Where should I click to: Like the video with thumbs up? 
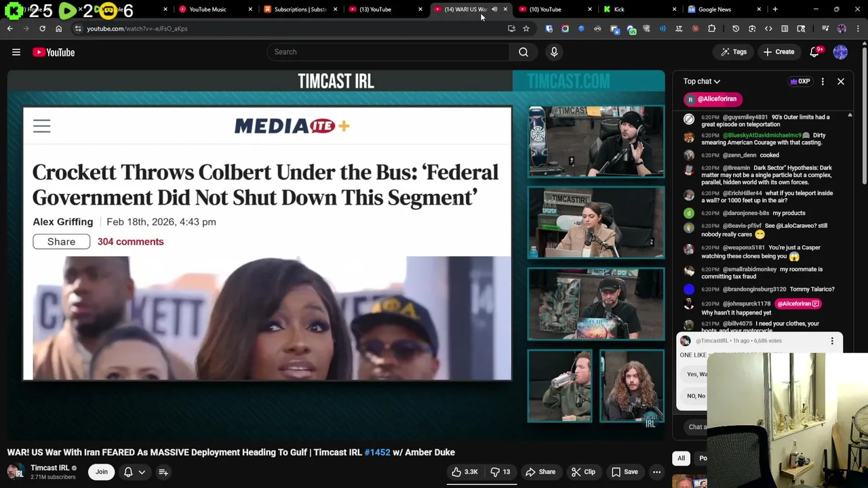(x=466, y=472)
